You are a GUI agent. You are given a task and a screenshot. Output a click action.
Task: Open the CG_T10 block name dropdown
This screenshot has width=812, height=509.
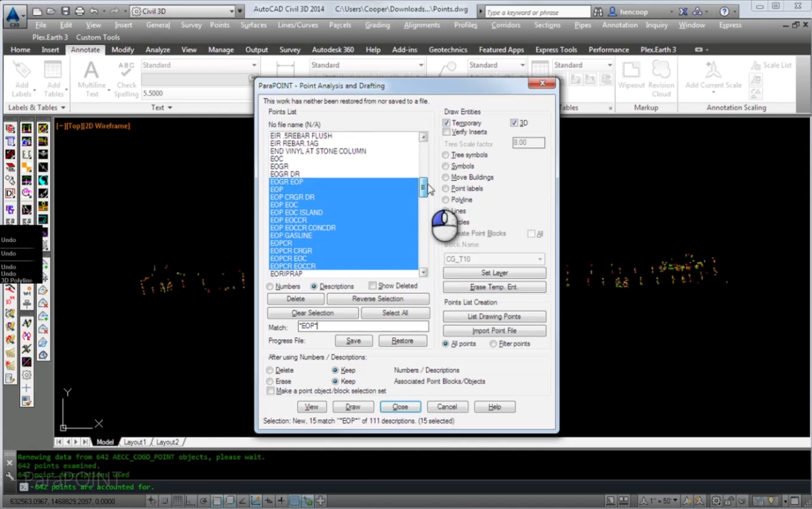click(540, 259)
